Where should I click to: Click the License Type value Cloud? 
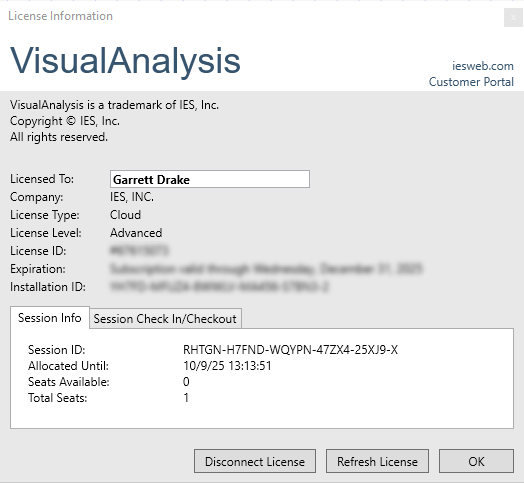tap(125, 215)
